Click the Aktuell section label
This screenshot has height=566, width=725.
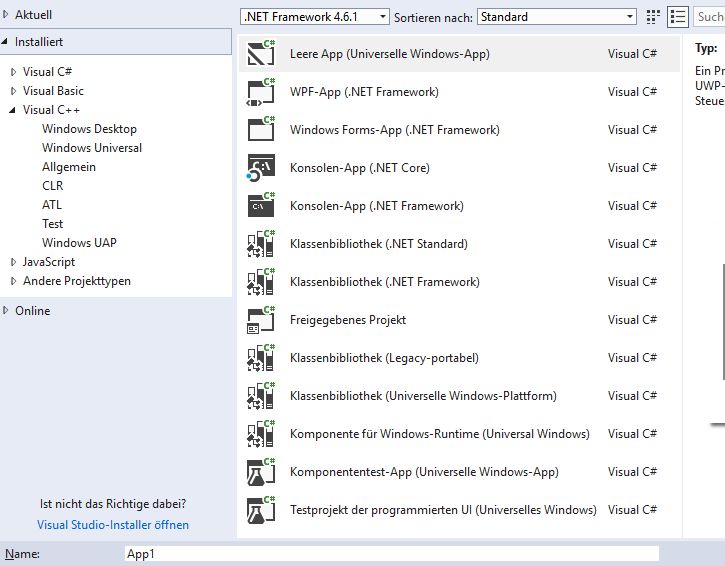[x=33, y=15]
